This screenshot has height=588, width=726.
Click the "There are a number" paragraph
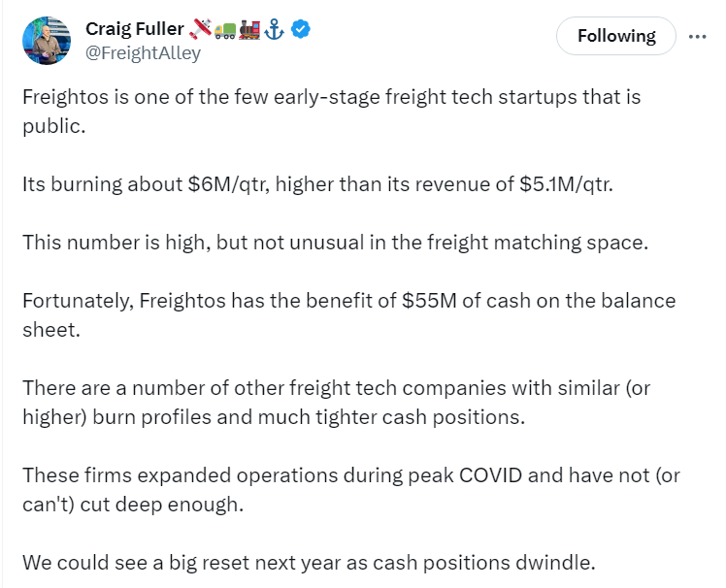[x=337, y=403]
